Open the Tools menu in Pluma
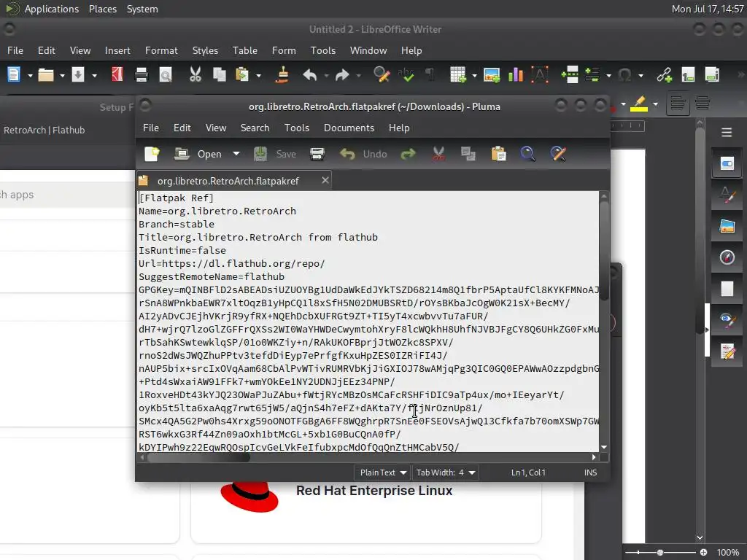Screen dimensions: 747x560 pyautogui.click(x=297, y=128)
